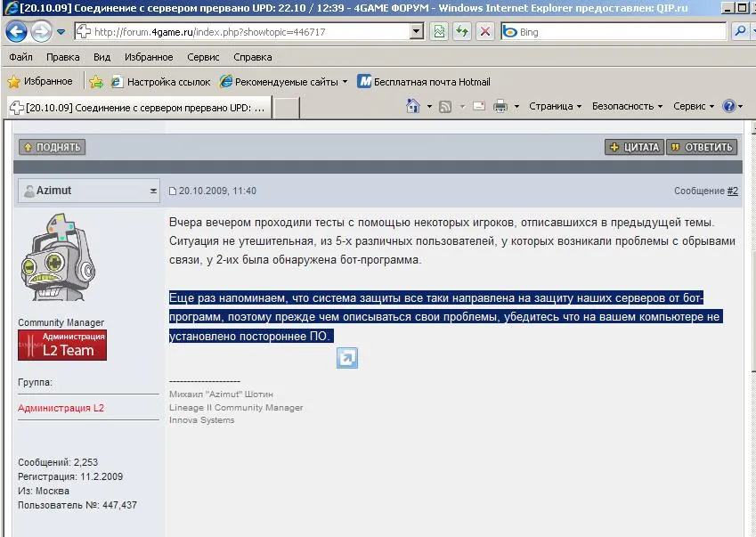This screenshot has height=537, width=756.
Task: Click the Stop loading X icon
Action: 484,32
